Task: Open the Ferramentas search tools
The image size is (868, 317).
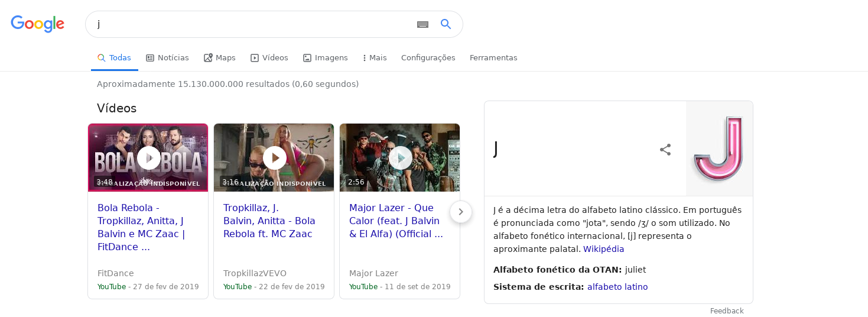Action: (x=493, y=58)
